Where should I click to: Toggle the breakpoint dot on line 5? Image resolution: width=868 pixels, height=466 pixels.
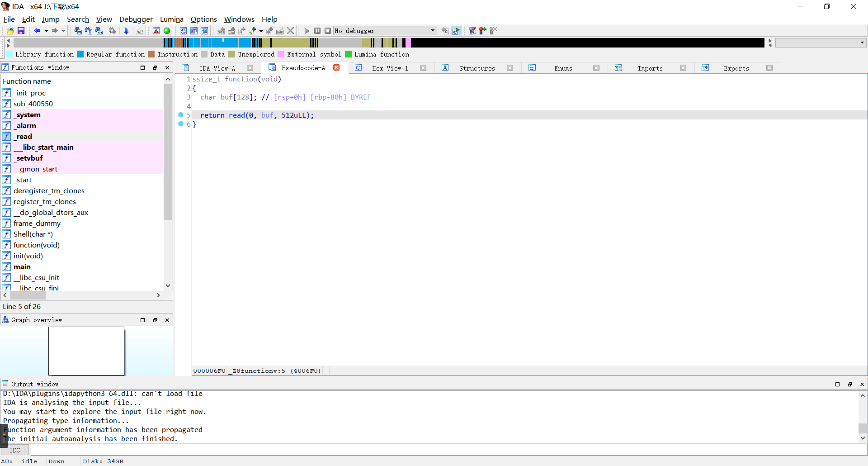pyautogui.click(x=181, y=115)
